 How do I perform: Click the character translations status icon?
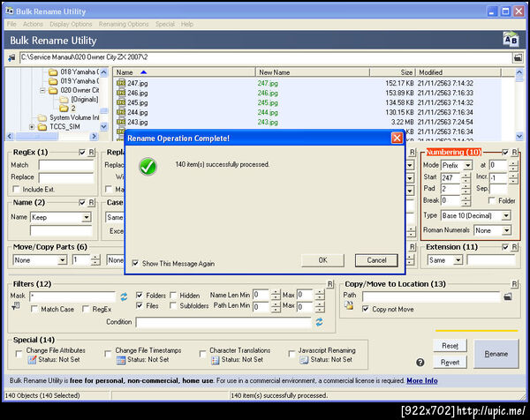pos(215,360)
